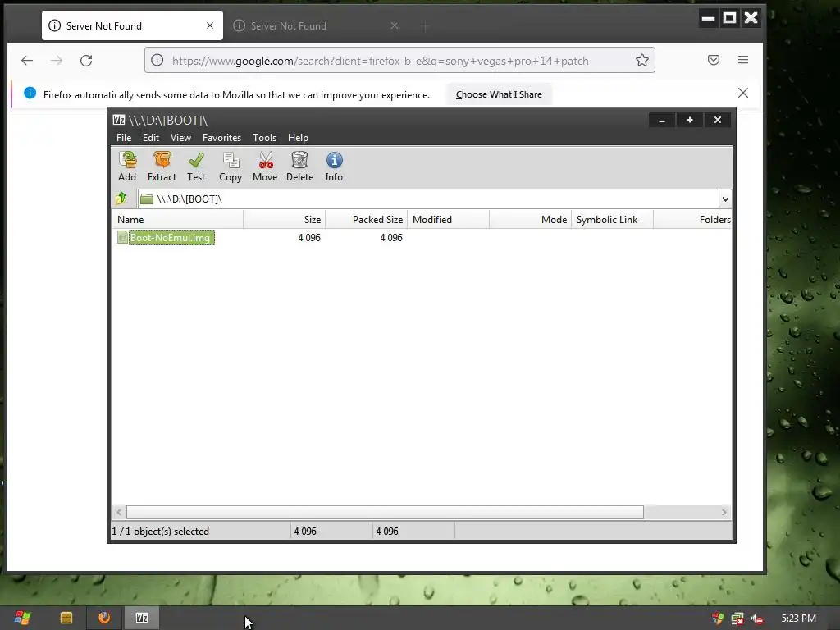The height and width of the screenshot is (630, 840).
Task: Select the first Server Not Found tab
Action: [x=132, y=25]
